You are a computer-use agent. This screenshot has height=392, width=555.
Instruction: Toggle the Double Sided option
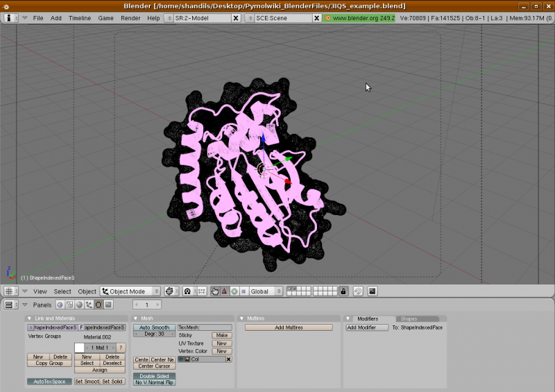154,376
